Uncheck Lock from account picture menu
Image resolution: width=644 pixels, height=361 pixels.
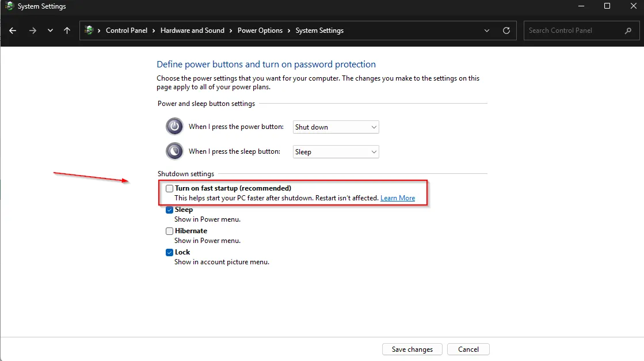169,252
